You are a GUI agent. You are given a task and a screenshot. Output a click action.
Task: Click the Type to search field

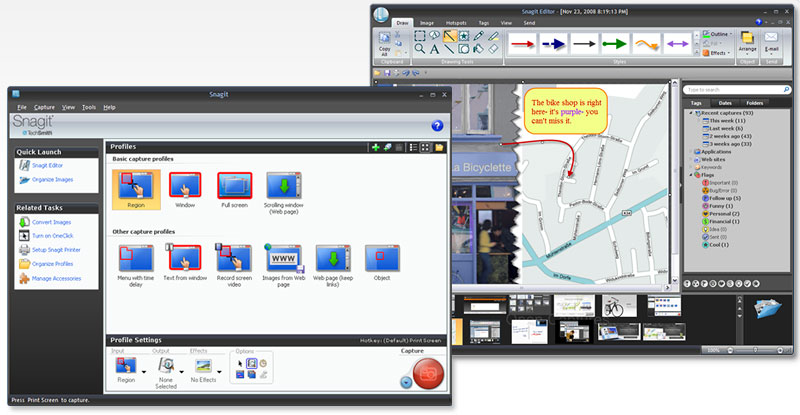click(x=736, y=90)
